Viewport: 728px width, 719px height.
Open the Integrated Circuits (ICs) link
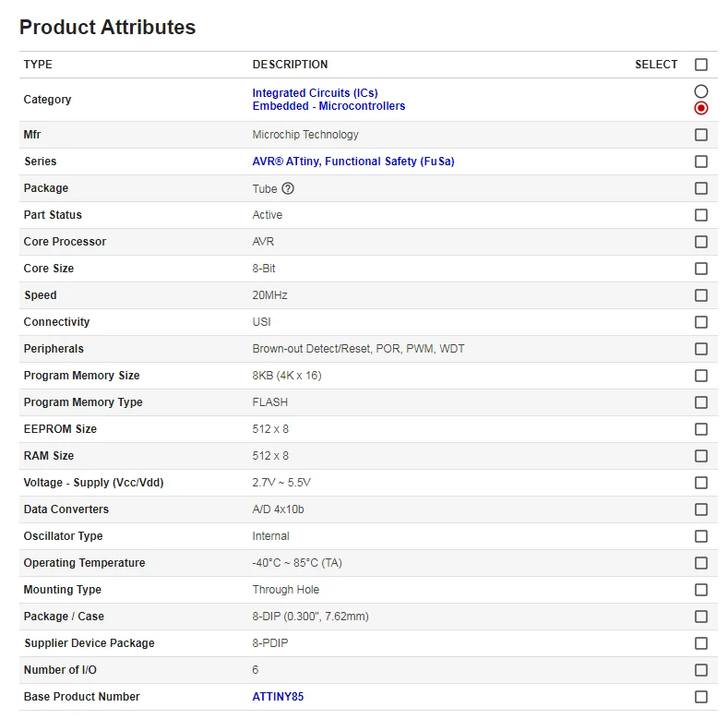(x=315, y=93)
